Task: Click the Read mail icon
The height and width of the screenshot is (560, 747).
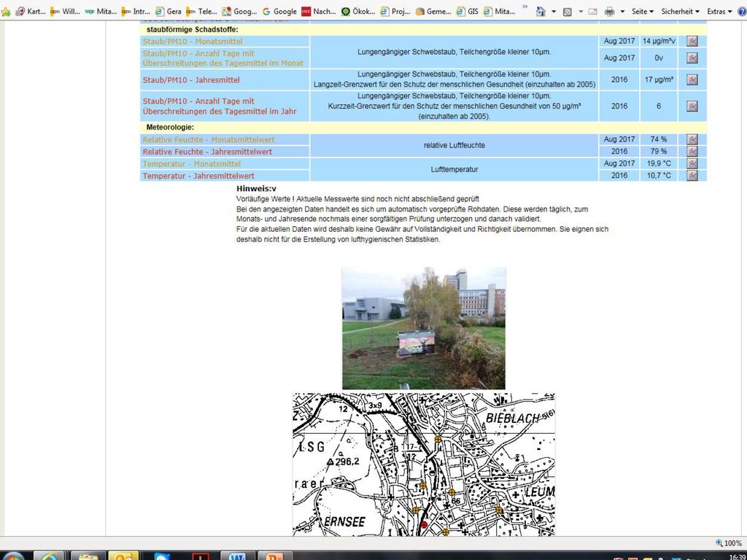Action: click(x=592, y=12)
